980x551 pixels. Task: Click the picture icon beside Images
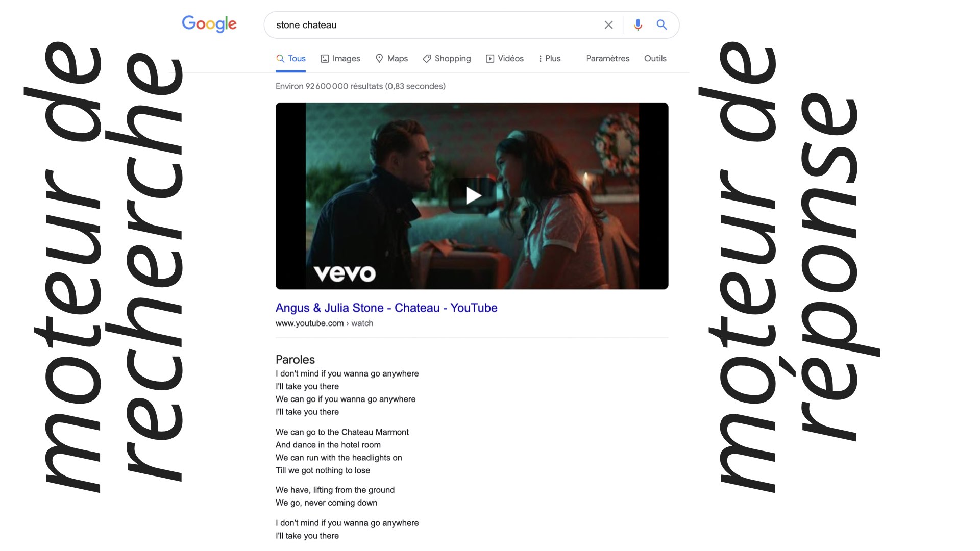[325, 59]
